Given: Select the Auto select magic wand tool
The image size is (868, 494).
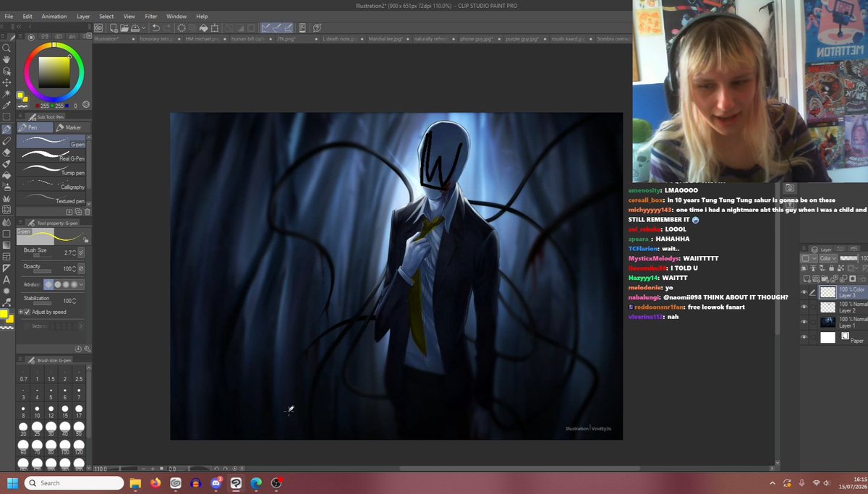Looking at the screenshot, I should click(7, 94).
